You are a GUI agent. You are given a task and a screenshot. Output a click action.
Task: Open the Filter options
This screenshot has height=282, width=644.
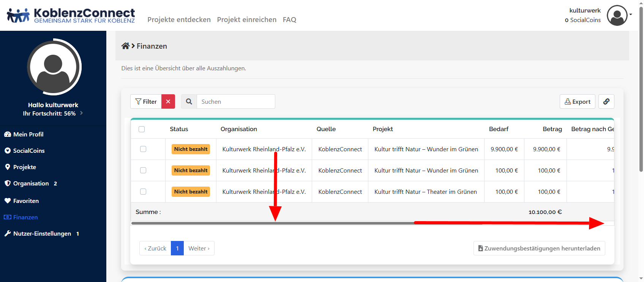point(146,101)
